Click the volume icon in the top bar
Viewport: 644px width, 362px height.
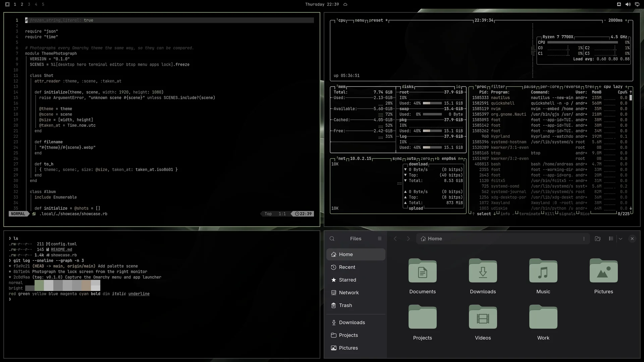(628, 4)
